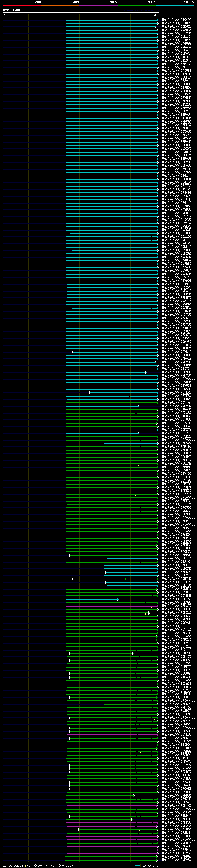The width and height of the screenshot is (197, 868).
Task: Click the UniRef100_C6TFB0 label
Action: pos(177,396)
